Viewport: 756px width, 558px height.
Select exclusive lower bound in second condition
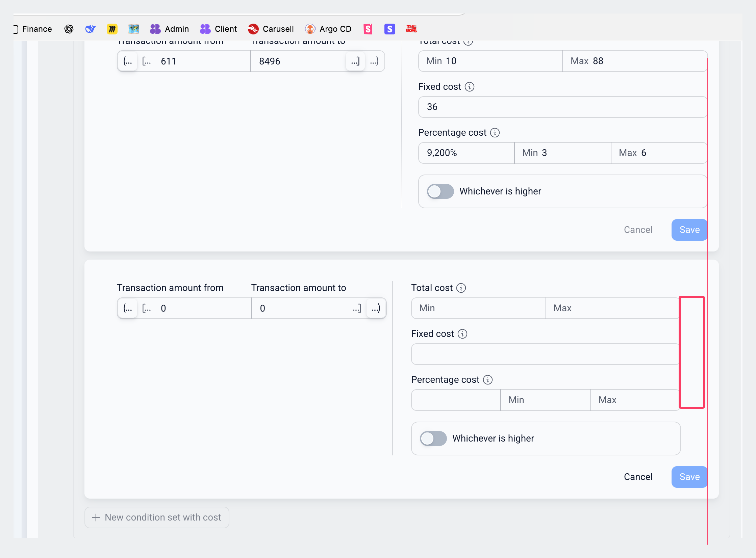click(128, 309)
